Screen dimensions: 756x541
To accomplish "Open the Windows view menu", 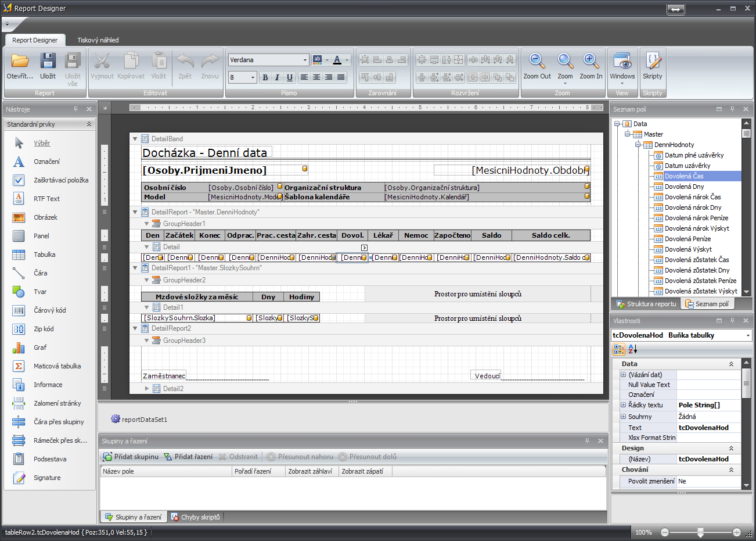I will [622, 69].
